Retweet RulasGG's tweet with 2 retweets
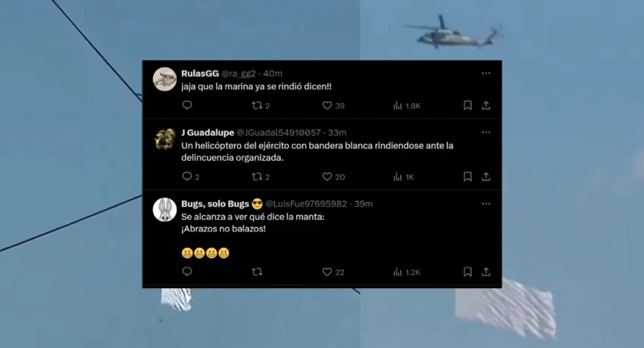This screenshot has width=644, height=348. click(261, 105)
